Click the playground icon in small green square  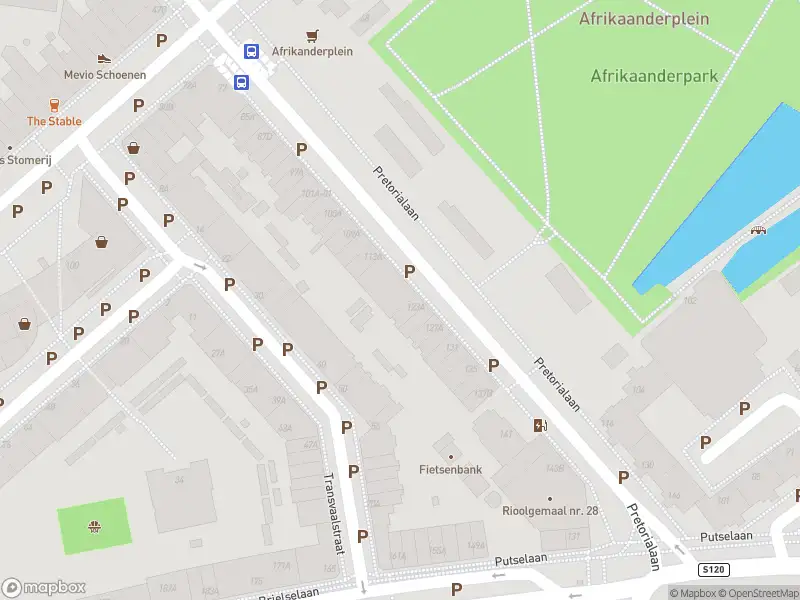tap(94, 526)
